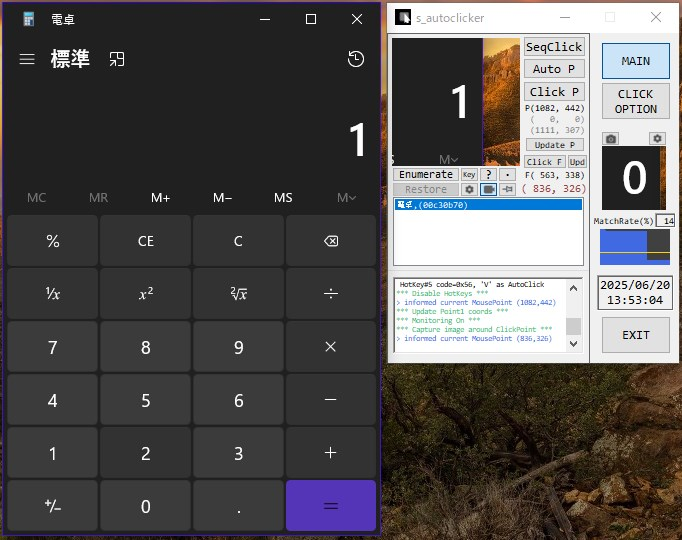Click the number 9 key

click(x=238, y=347)
